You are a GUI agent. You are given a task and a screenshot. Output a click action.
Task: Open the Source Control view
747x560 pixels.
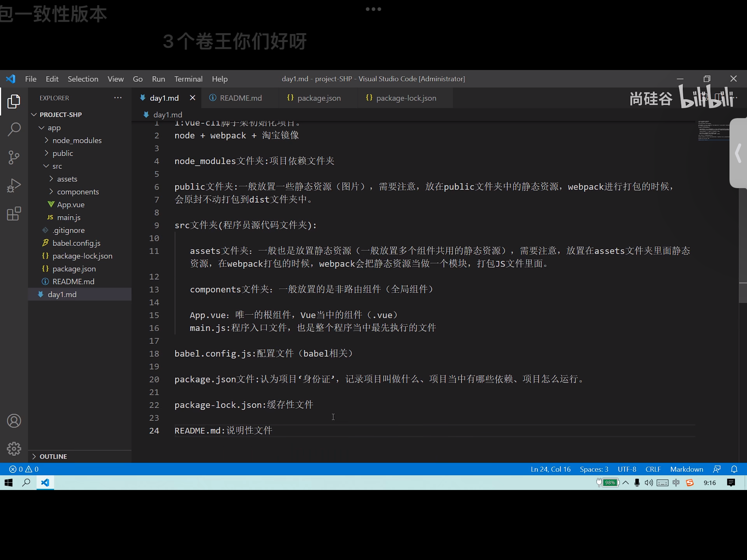(14, 157)
